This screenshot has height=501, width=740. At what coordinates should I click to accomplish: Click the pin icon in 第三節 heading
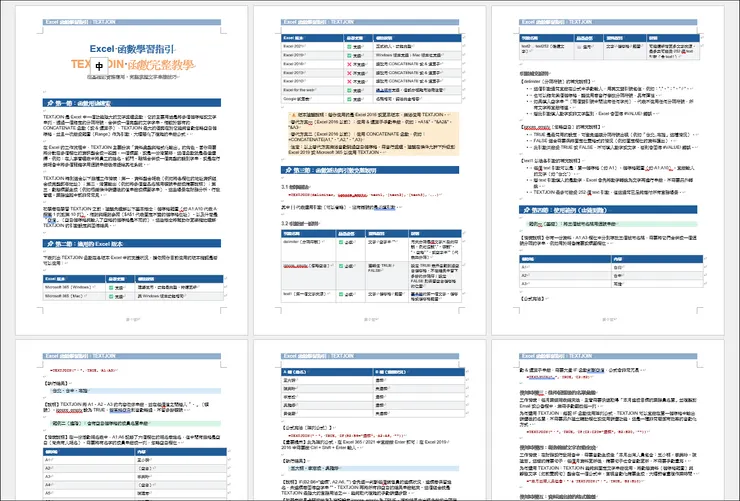[288, 170]
